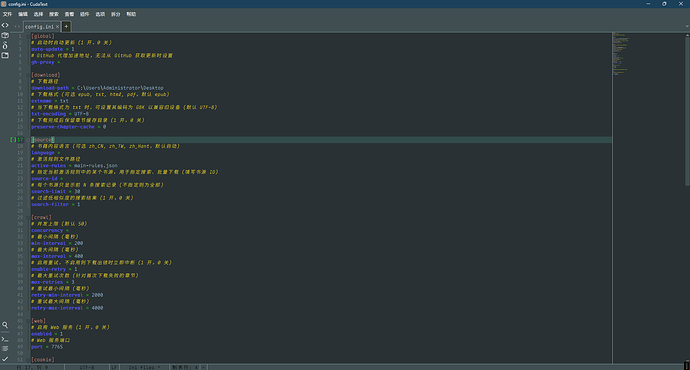Open the 帮助 menu
This screenshot has height=370, width=690.
[131, 14]
